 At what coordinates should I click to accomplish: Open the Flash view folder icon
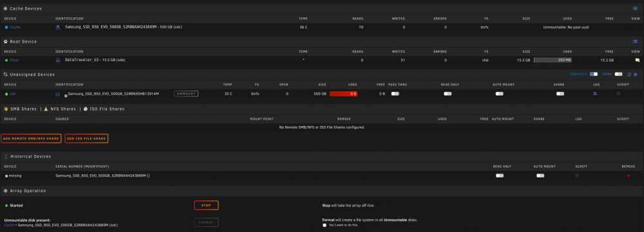point(638,60)
